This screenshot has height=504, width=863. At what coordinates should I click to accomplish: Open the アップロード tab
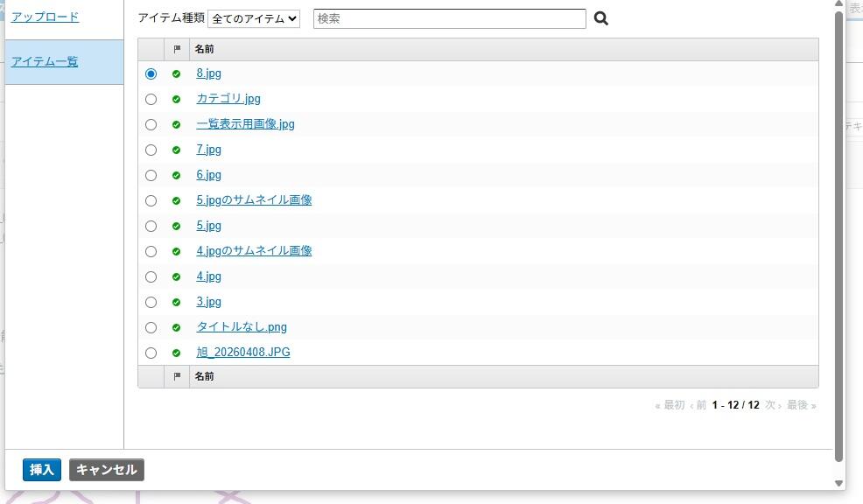45,17
